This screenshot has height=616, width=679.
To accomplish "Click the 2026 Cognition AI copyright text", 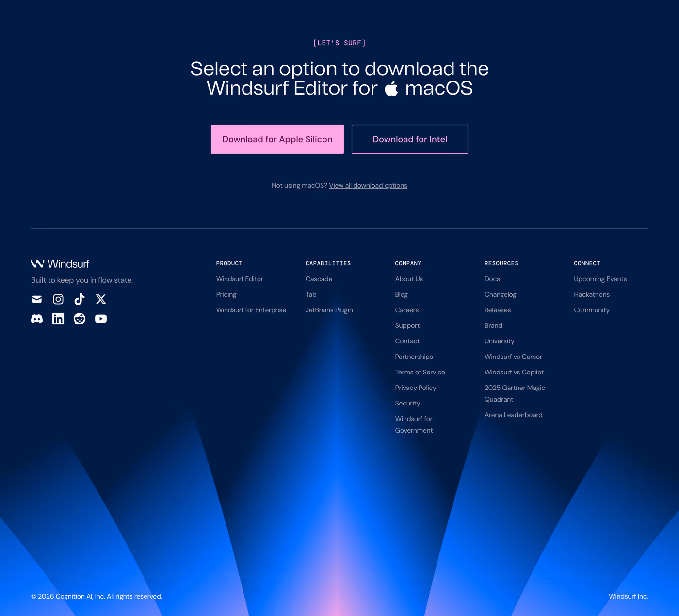I will (x=97, y=596).
